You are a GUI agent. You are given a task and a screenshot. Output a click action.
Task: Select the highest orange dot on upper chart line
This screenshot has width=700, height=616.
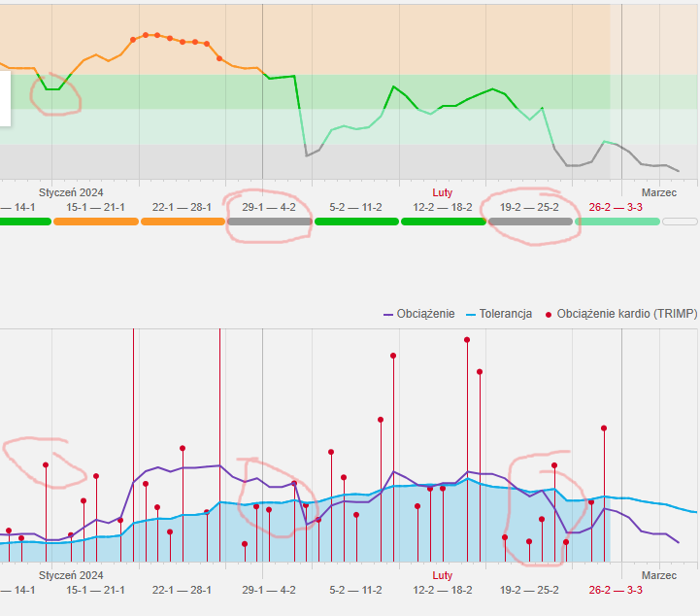tap(146, 35)
